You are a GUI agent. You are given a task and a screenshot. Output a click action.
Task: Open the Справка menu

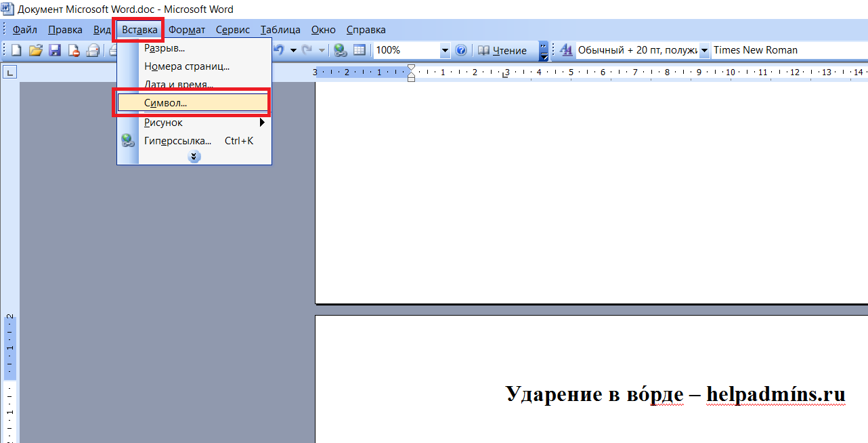(x=366, y=30)
